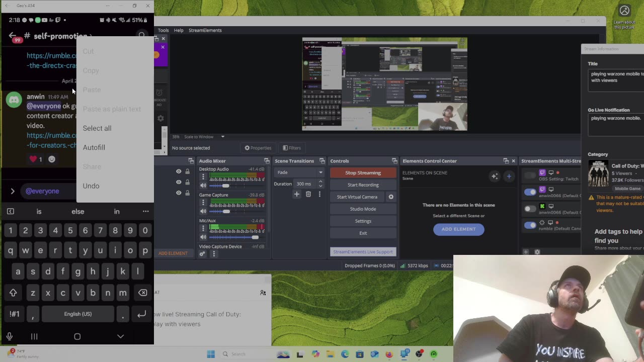Screen dimensions: 644x362
Task: Disable rumble multi-stream toggle
Action: (530, 225)
